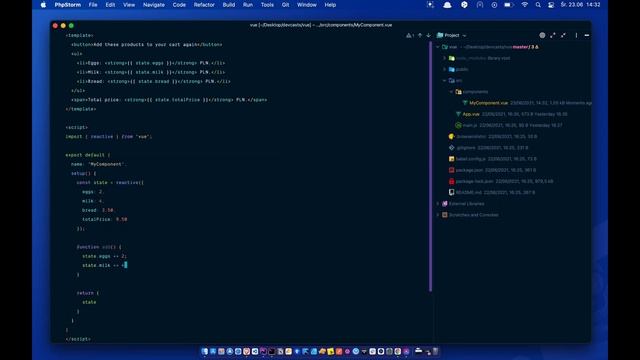Click the date and time in menu bar
This screenshot has width=640, height=360.
click(580, 5)
